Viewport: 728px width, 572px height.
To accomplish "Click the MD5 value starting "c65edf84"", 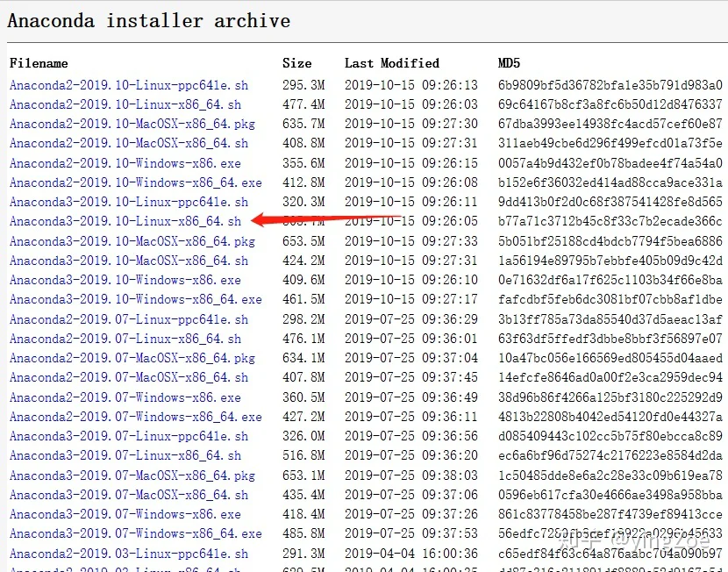I will [610, 554].
